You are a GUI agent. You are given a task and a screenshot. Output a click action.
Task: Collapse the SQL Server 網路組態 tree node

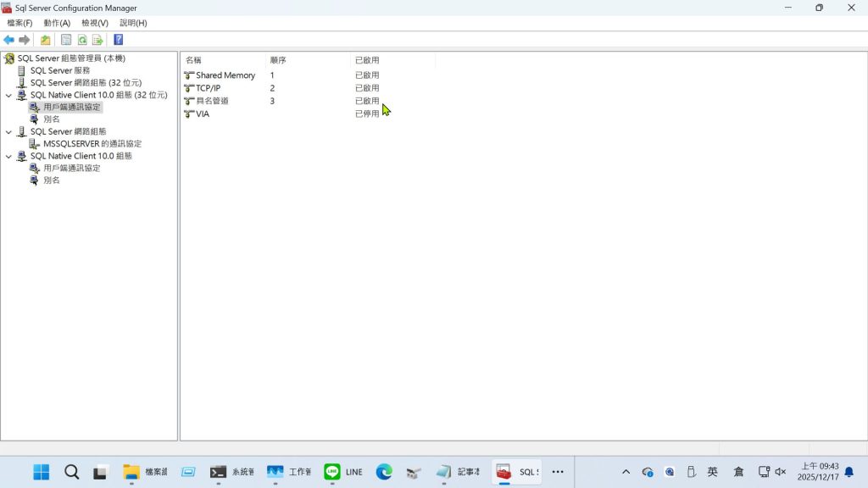pos(8,132)
